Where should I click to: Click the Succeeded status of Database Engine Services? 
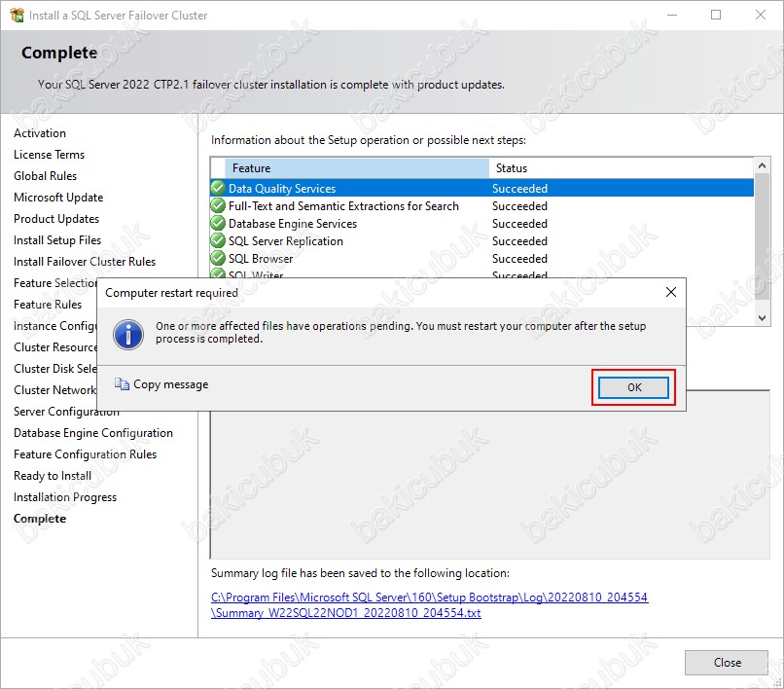pos(519,224)
